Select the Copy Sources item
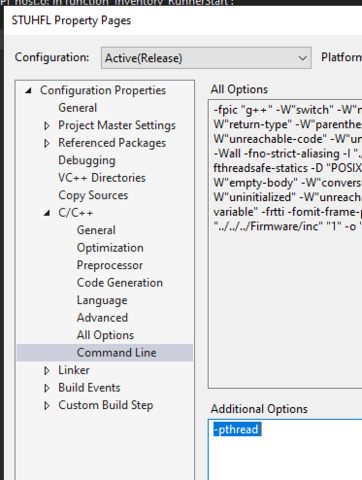Screen dimensions: 362x480 pyautogui.click(x=93, y=195)
